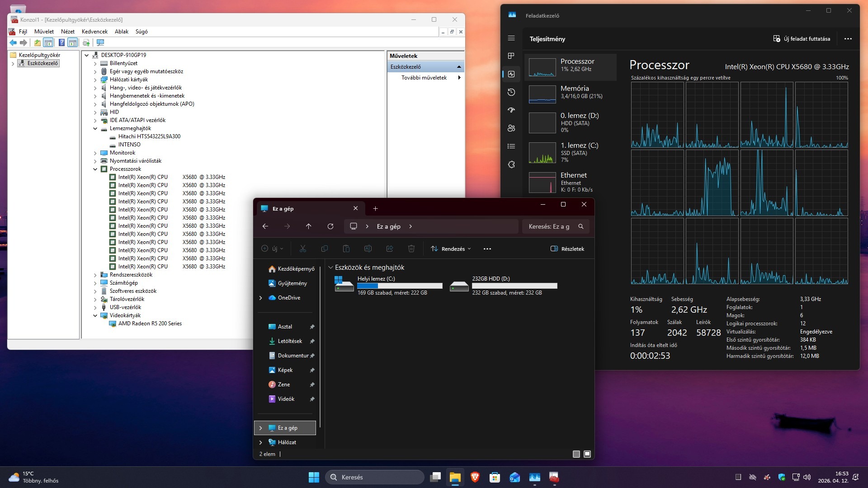Image resolution: width=868 pixels, height=488 pixels.
Task: Open the Rendezés sort dropdown
Action: (451, 249)
